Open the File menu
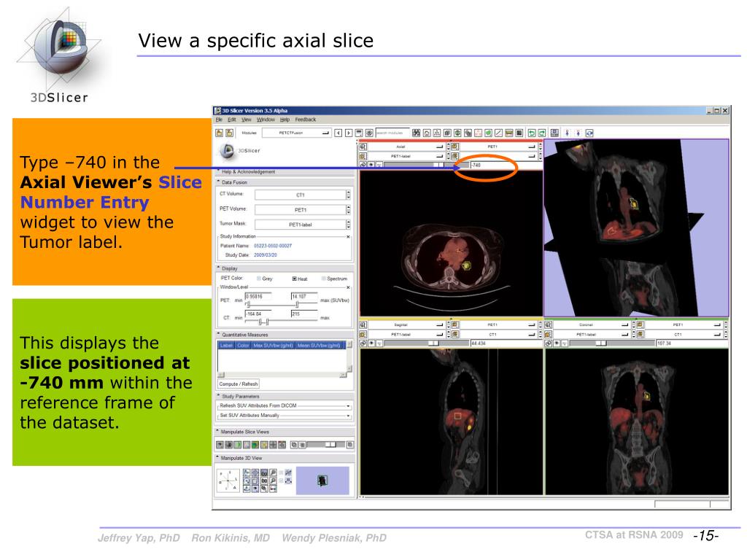Image resolution: width=747 pixels, height=560 pixels. pos(219,120)
